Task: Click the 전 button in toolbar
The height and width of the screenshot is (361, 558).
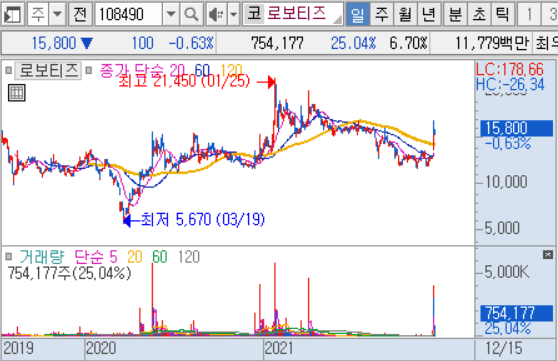Action: point(80,14)
